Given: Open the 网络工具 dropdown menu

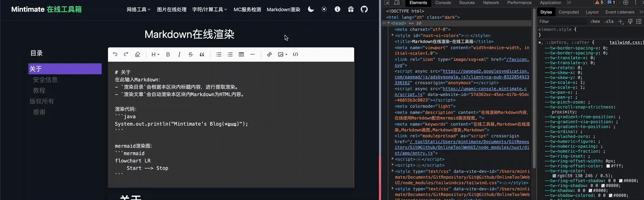Looking at the screenshot, I should [139, 9].
